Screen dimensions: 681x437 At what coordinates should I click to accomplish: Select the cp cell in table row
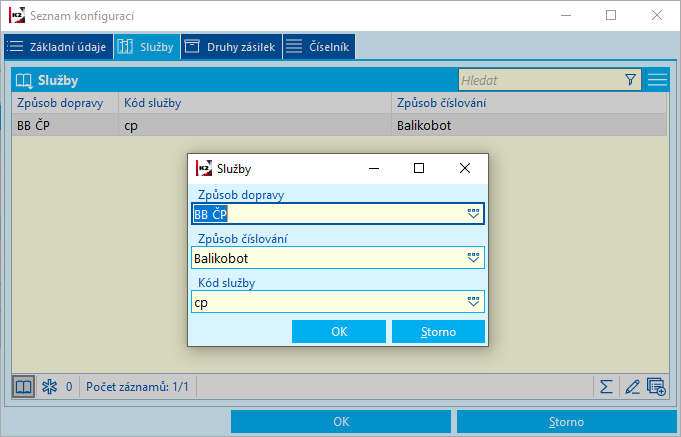click(x=255, y=125)
